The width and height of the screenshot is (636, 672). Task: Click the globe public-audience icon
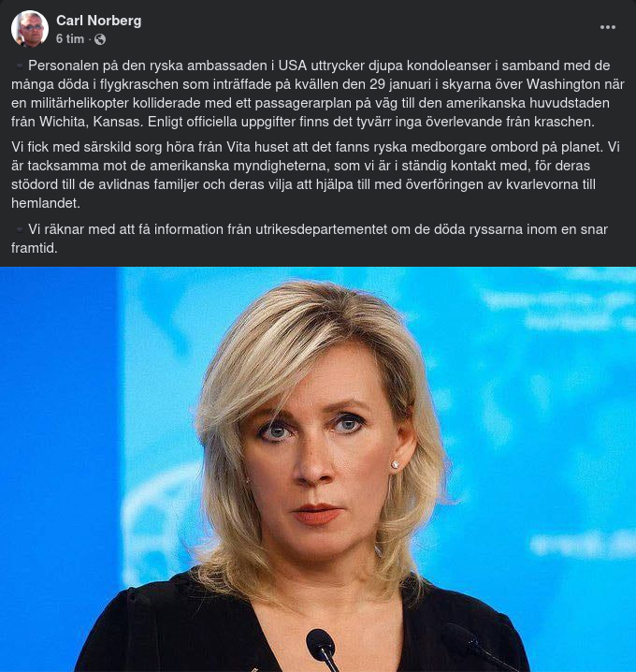[x=100, y=39]
